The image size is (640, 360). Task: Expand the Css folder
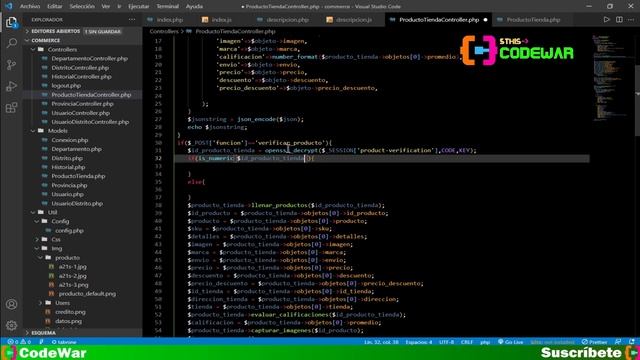point(82,239)
